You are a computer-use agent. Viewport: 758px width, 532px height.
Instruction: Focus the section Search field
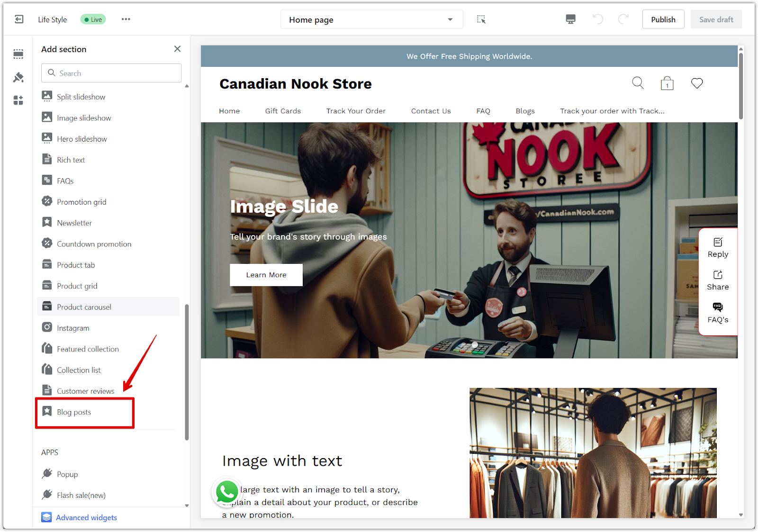[111, 73]
